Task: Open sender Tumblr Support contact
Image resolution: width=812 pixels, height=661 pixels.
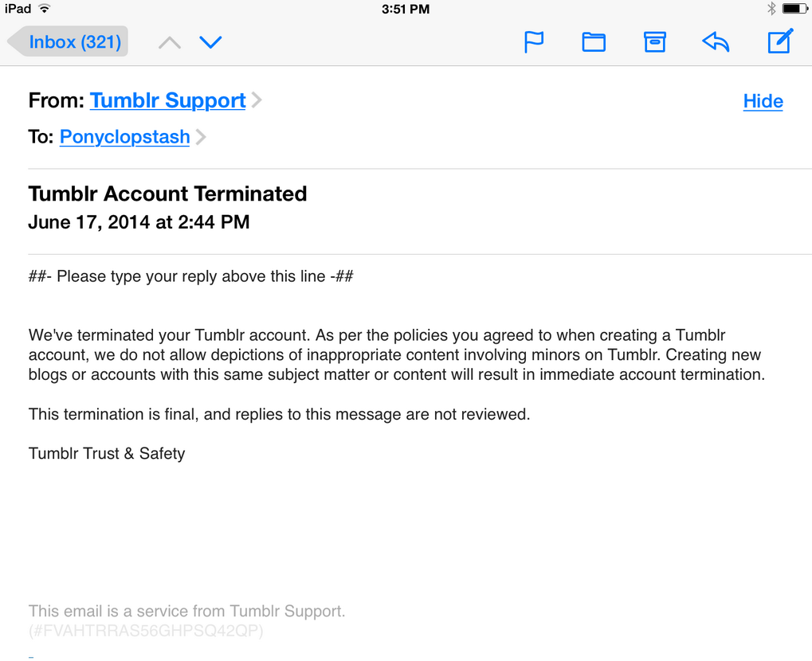Action: pyautogui.click(x=167, y=100)
